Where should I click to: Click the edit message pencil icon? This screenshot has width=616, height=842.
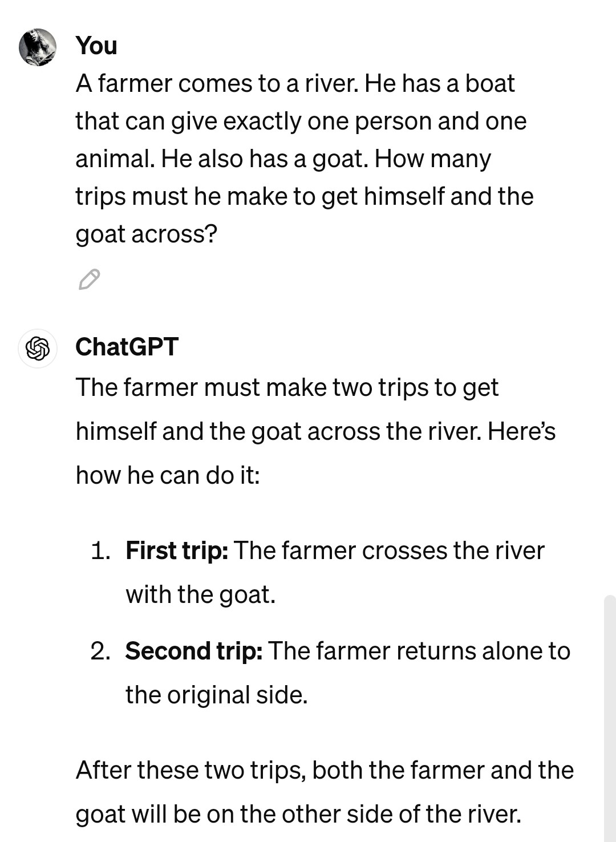point(90,279)
